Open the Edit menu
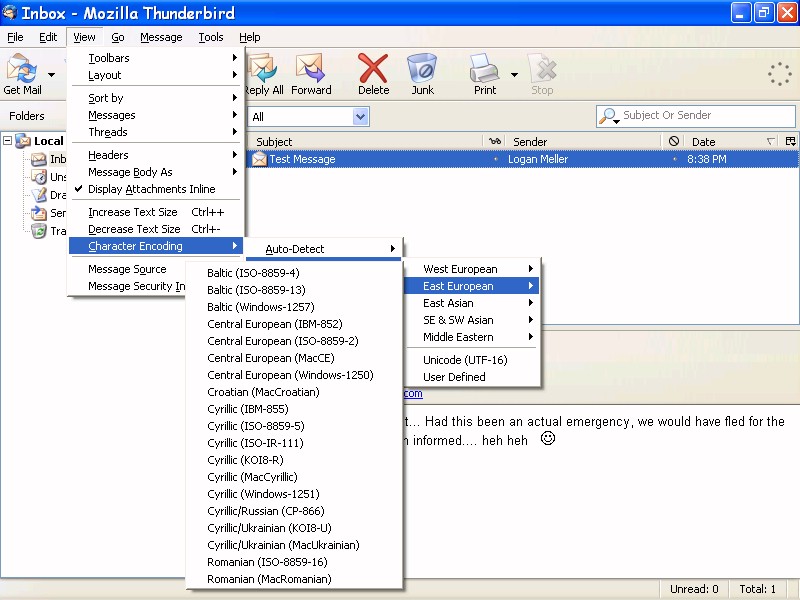Viewport: 800px width, 600px height. click(x=48, y=37)
